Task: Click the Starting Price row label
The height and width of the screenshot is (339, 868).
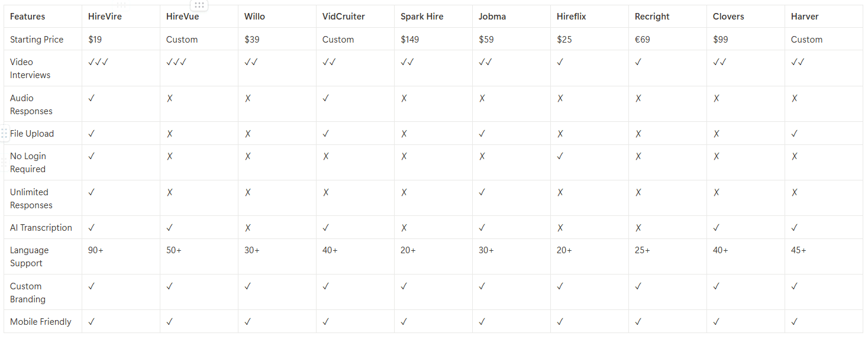Action: [37, 40]
